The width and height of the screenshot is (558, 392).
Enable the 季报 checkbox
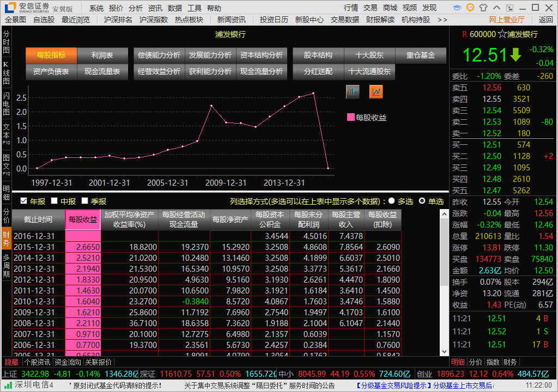click(84, 201)
